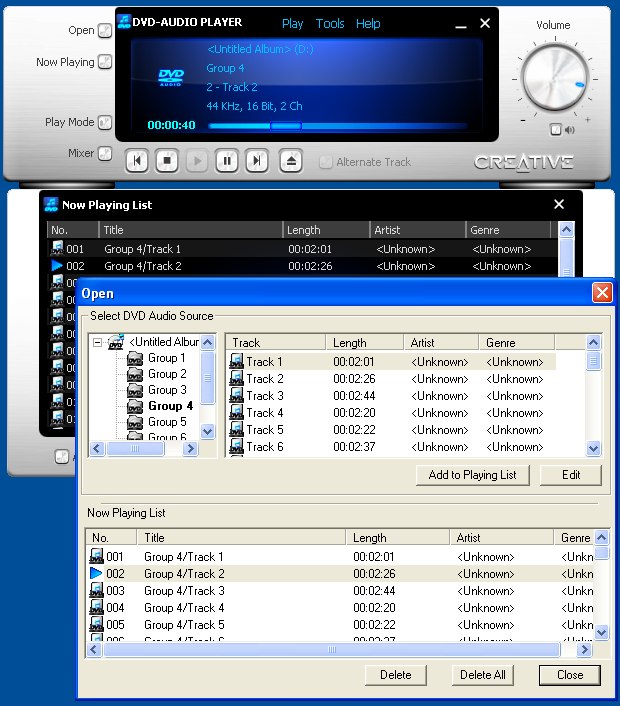Click the Track 5 icon in source list
This screenshot has width=620, height=706.
(x=236, y=430)
